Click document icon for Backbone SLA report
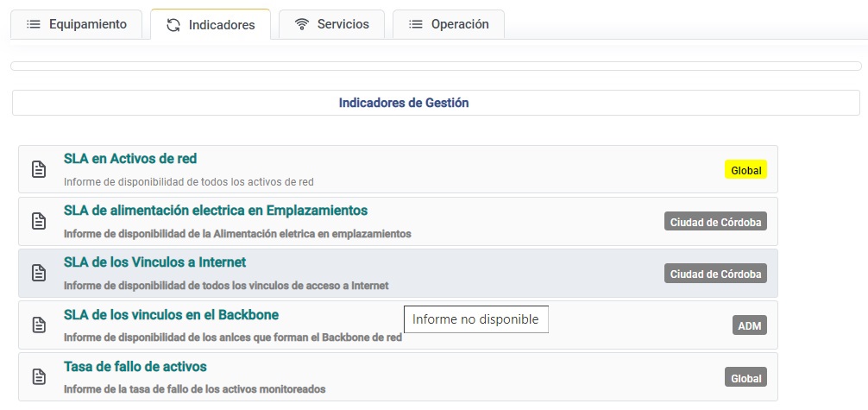Viewport: 868px width, 410px height. click(x=39, y=325)
